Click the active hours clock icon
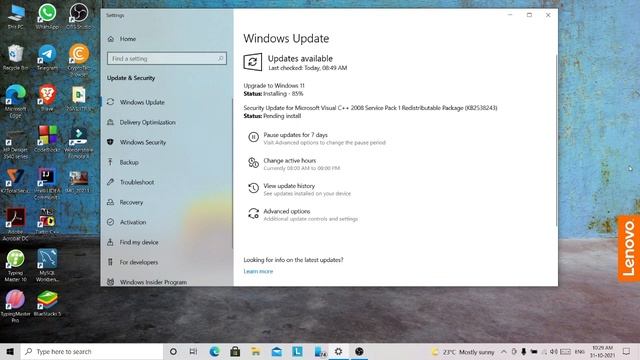 tap(253, 163)
